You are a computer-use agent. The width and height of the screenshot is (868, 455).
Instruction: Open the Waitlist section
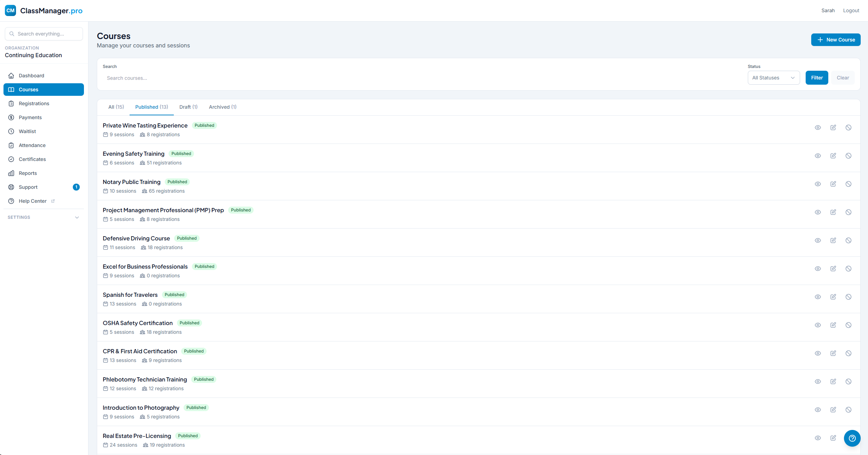[27, 131]
